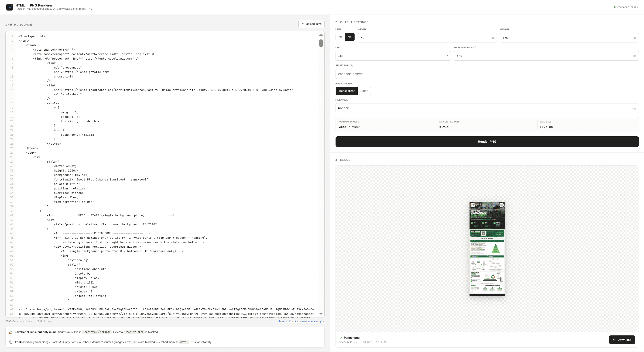Click the HTML to PNG Renderer app logo

tap(9, 7)
